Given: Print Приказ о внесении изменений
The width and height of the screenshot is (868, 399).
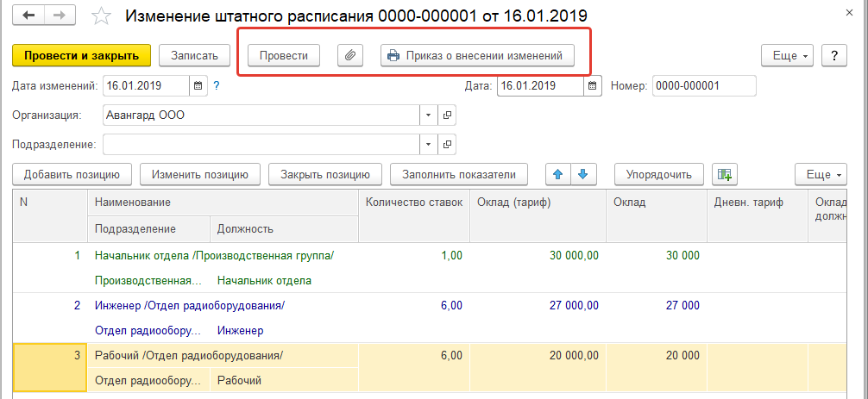Looking at the screenshot, I should click(477, 55).
